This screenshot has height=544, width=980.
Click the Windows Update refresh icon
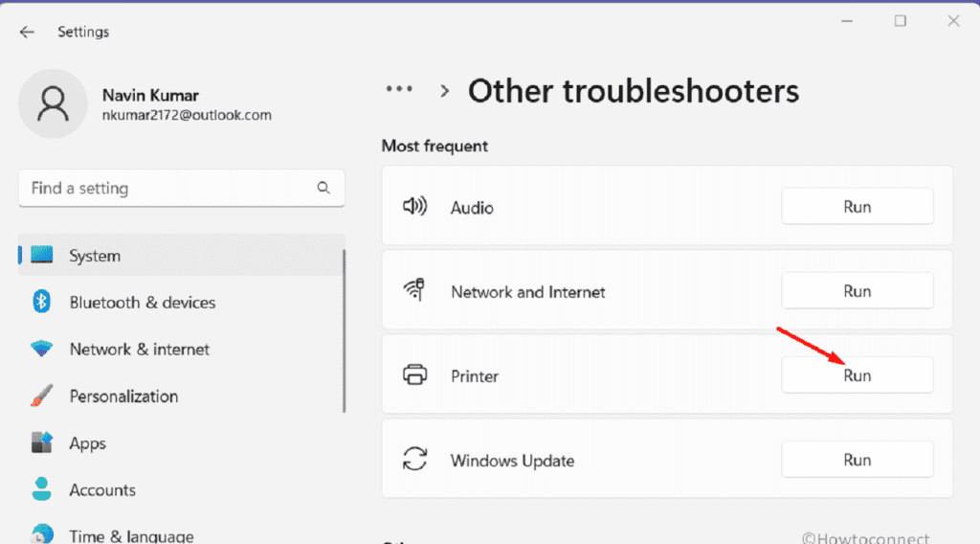pyautogui.click(x=414, y=459)
